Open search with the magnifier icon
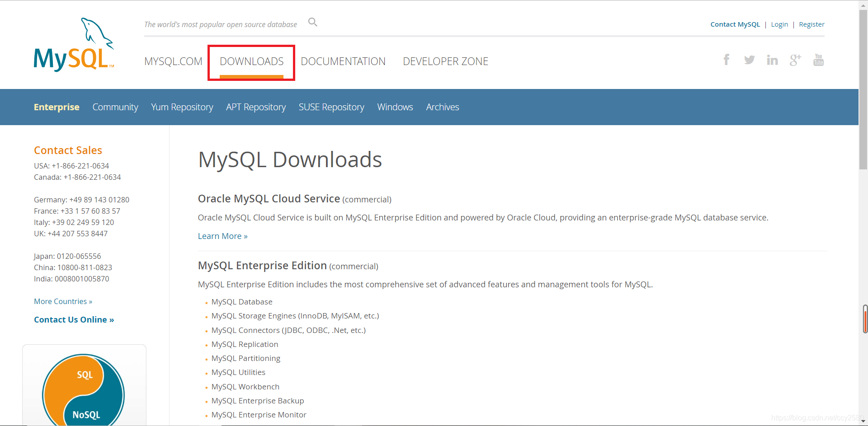This screenshot has height=426, width=868. [x=313, y=22]
